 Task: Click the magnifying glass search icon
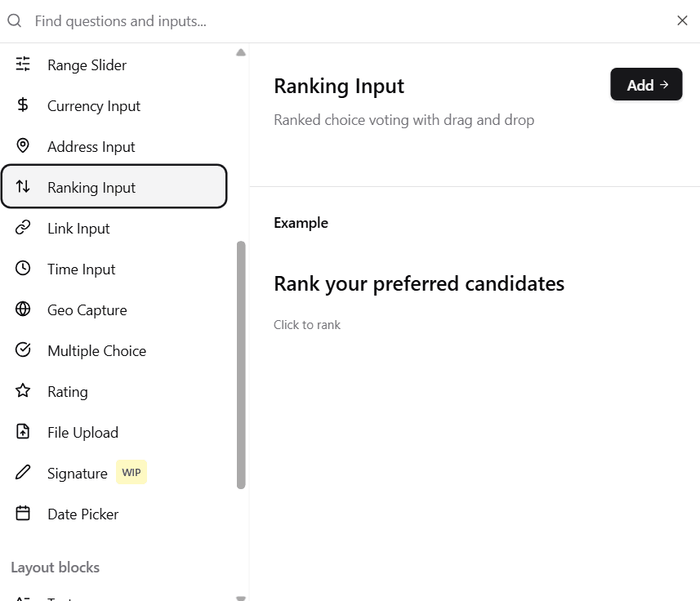pos(14,20)
